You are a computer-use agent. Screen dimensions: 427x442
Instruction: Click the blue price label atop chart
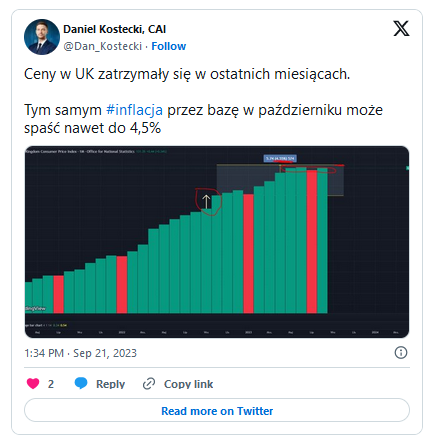(280, 158)
